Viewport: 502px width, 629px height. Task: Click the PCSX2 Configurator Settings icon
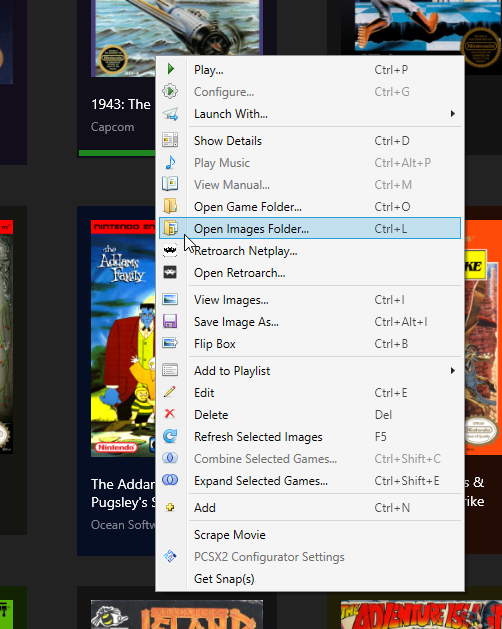[170, 556]
